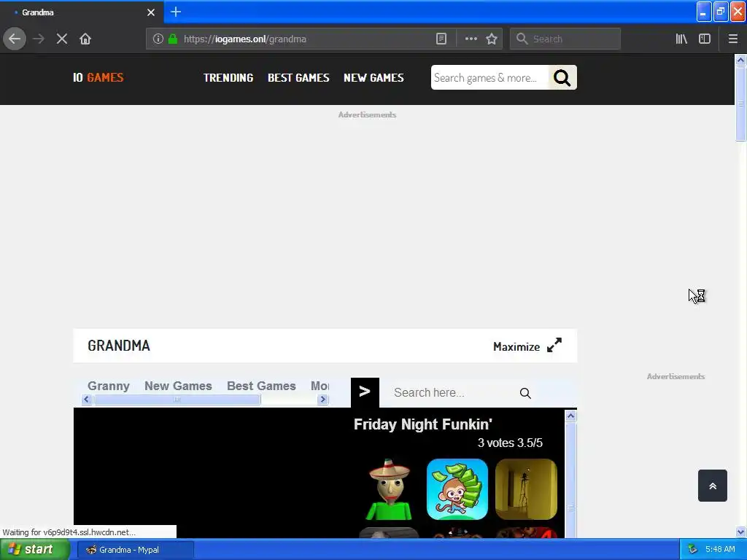Click the system tray network icon
Viewport: 747px width, 560px height.
pos(692,550)
